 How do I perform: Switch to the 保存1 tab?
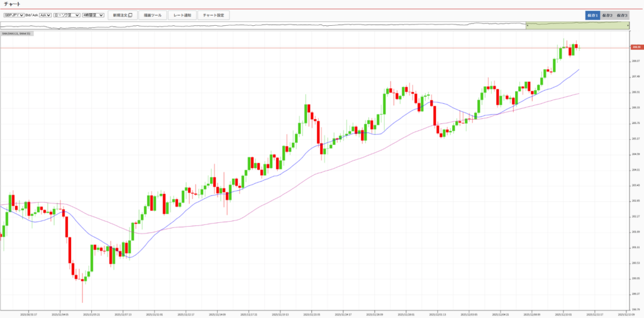pyautogui.click(x=592, y=15)
